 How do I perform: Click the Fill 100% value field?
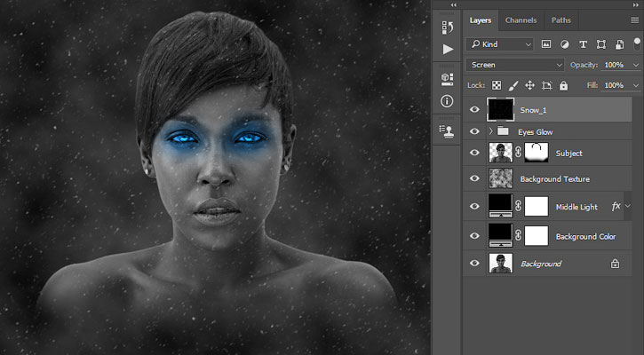click(615, 85)
